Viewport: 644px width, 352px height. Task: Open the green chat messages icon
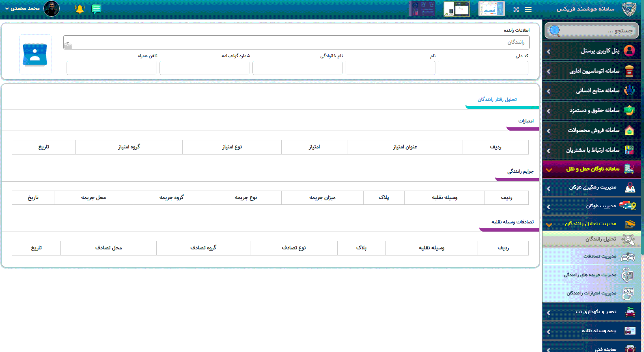[x=96, y=9]
